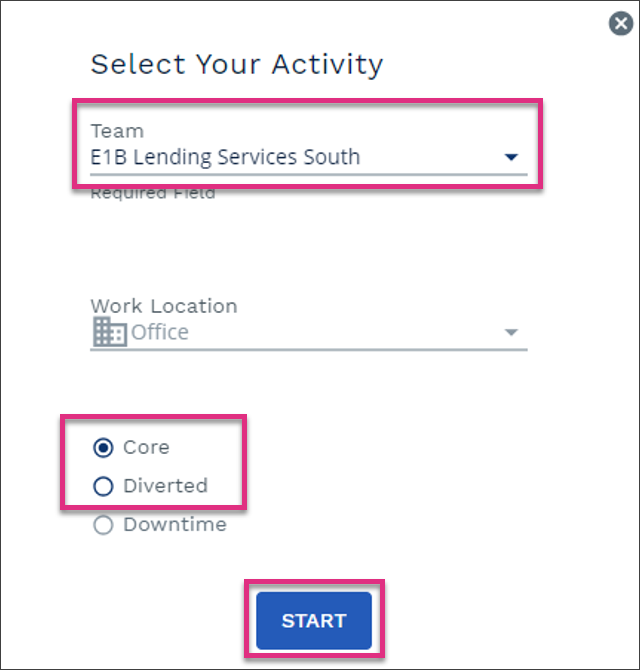Image resolution: width=640 pixels, height=670 pixels.
Task: Open the E1B Lending Services South selector
Action: 308,157
